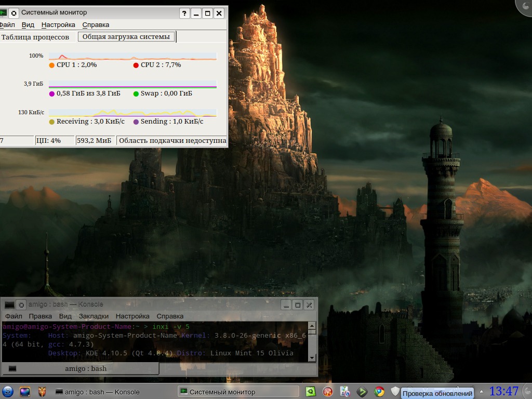Click the red round tray icon
This screenshot has width=532, height=399.
(x=328, y=392)
